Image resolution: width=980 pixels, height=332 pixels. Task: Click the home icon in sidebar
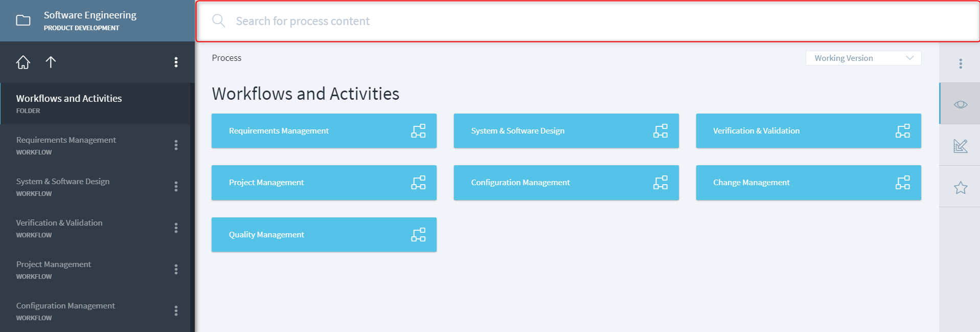click(x=23, y=62)
